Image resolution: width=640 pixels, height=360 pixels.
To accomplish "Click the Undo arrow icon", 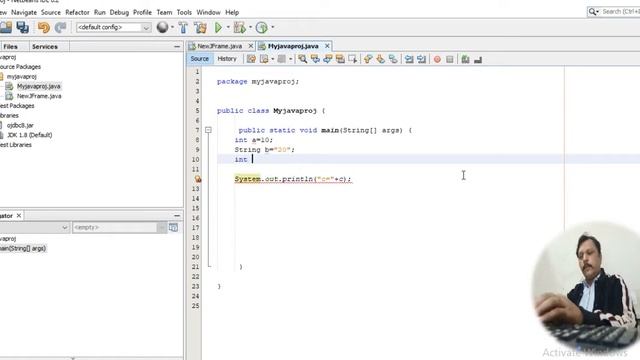I will [x=43, y=27].
